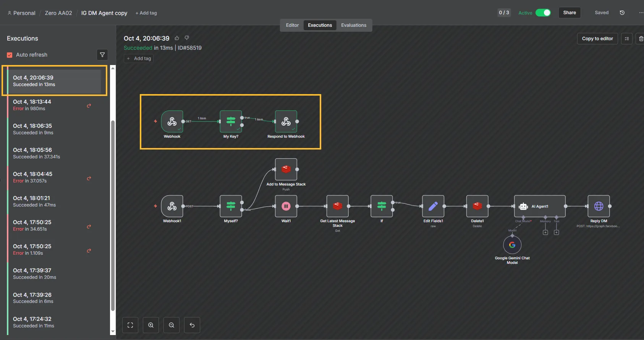The height and width of the screenshot is (340, 644).
Task: Click the filter executions funnel icon
Action: click(x=102, y=55)
